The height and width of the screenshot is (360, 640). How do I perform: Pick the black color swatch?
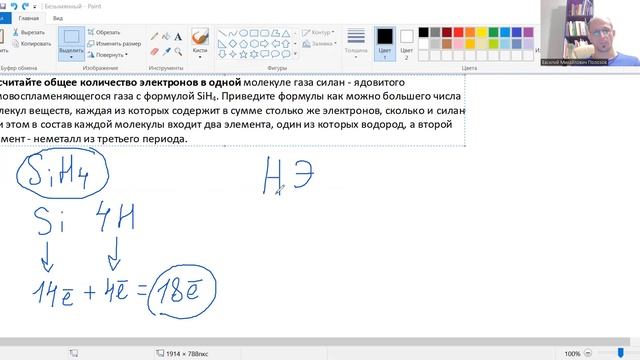[x=424, y=32]
